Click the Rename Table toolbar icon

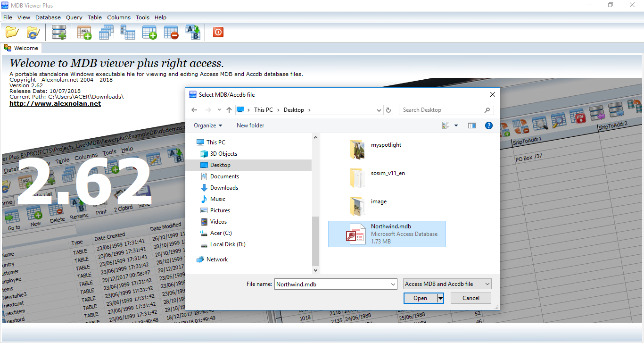193,32
